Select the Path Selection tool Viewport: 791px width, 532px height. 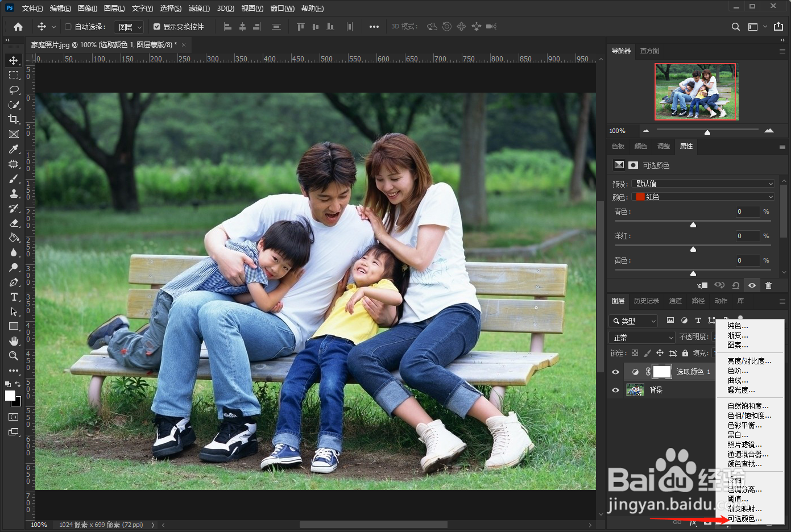(14, 311)
